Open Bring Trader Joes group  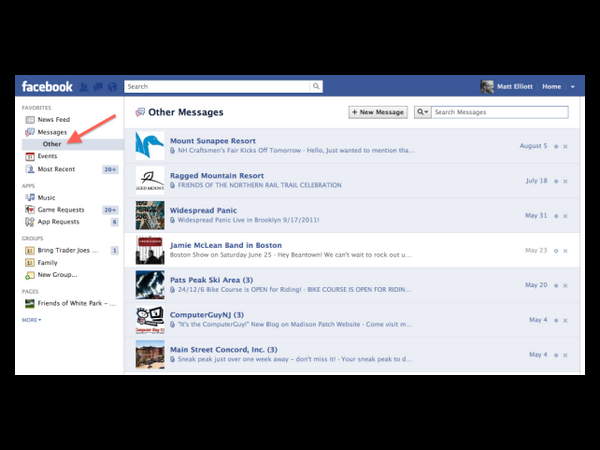[68, 250]
